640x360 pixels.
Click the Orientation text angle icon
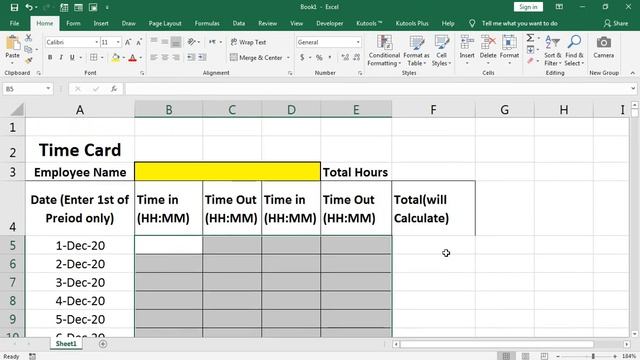[x=191, y=42]
